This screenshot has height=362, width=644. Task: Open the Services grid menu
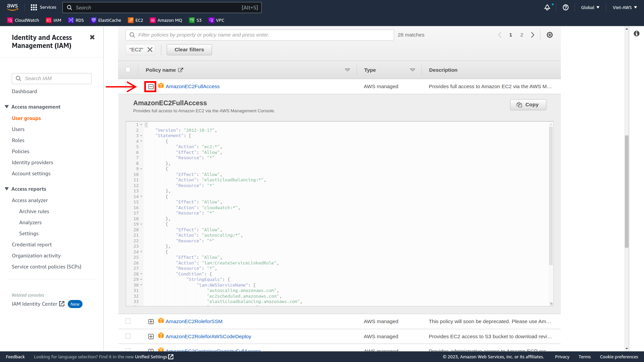(43, 7)
